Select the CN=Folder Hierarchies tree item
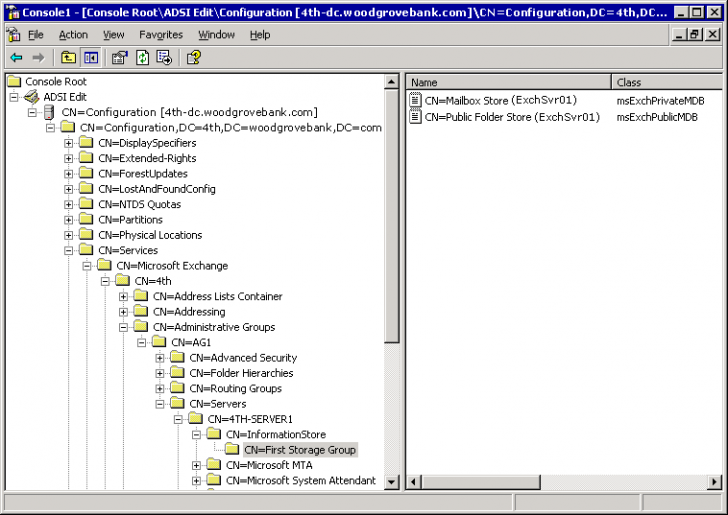The height and width of the screenshot is (515, 728). pos(241,373)
